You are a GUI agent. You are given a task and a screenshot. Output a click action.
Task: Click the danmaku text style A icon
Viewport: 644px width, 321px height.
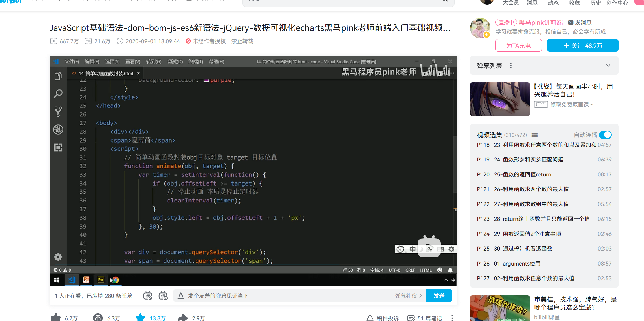(181, 296)
